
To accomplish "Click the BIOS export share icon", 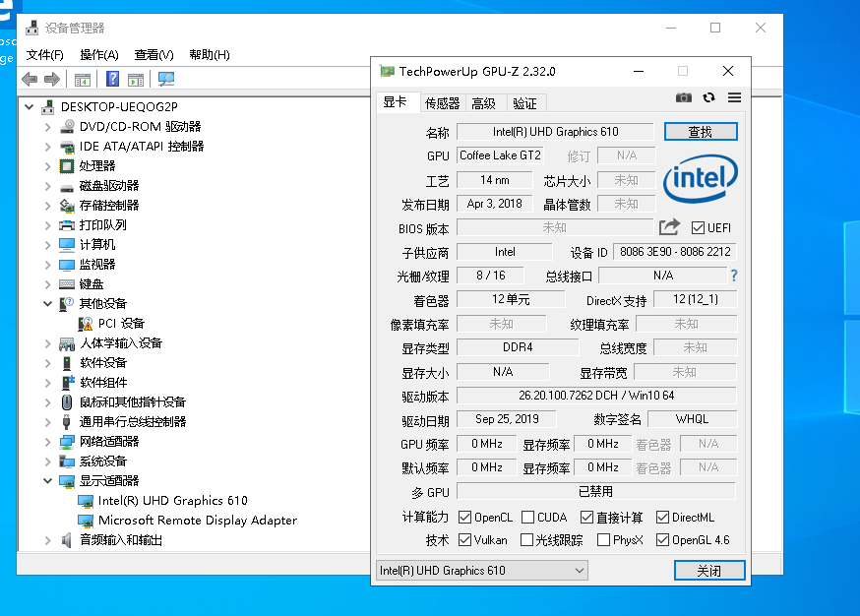I will coord(669,227).
